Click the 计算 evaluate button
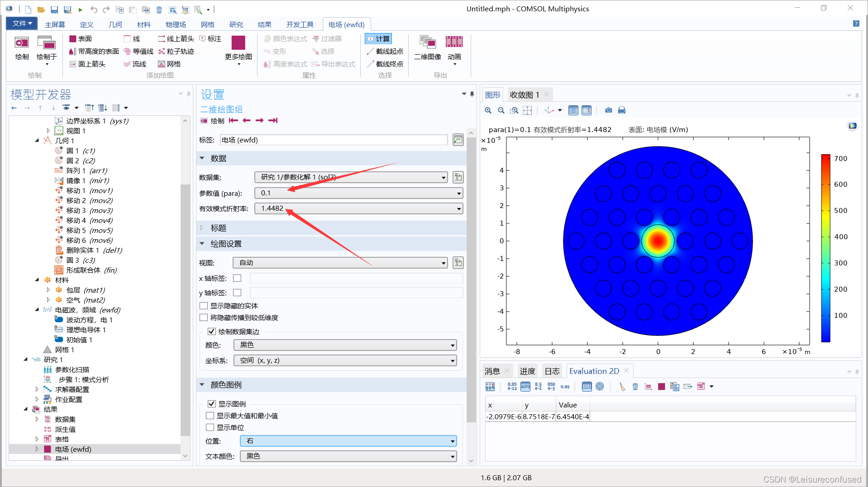868x487 pixels. [x=378, y=39]
